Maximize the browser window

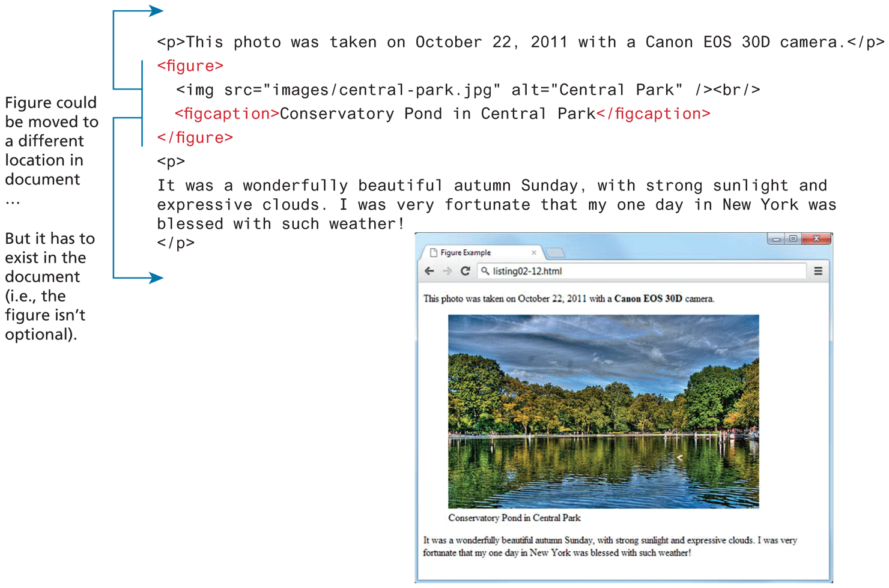[793, 239]
